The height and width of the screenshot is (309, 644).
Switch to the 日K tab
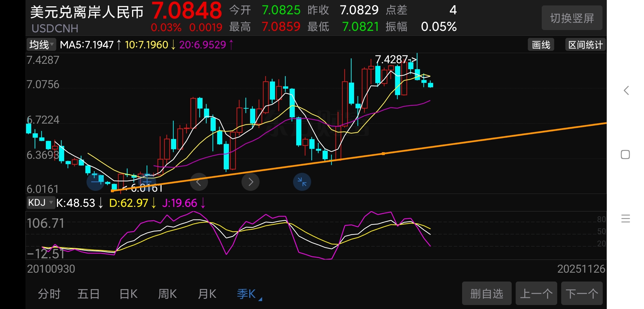(129, 294)
